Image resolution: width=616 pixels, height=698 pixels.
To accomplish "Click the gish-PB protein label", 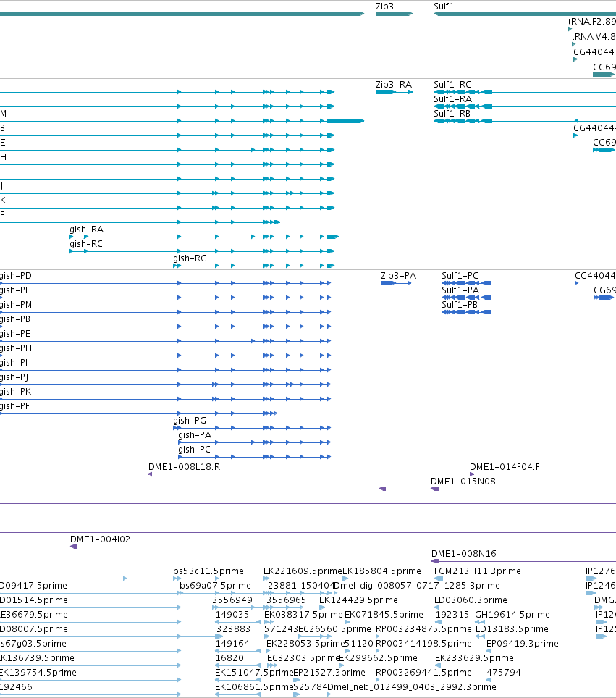I will tap(15, 319).
